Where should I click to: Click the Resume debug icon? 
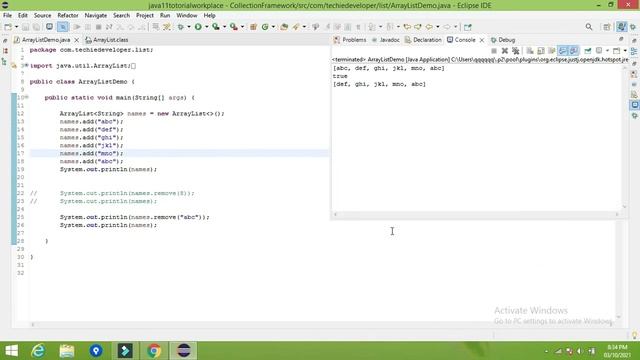click(77, 27)
